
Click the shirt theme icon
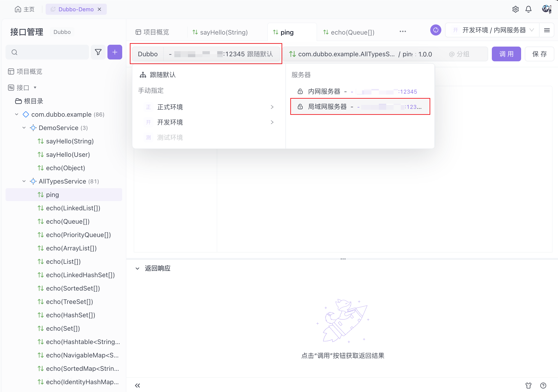pos(528,386)
